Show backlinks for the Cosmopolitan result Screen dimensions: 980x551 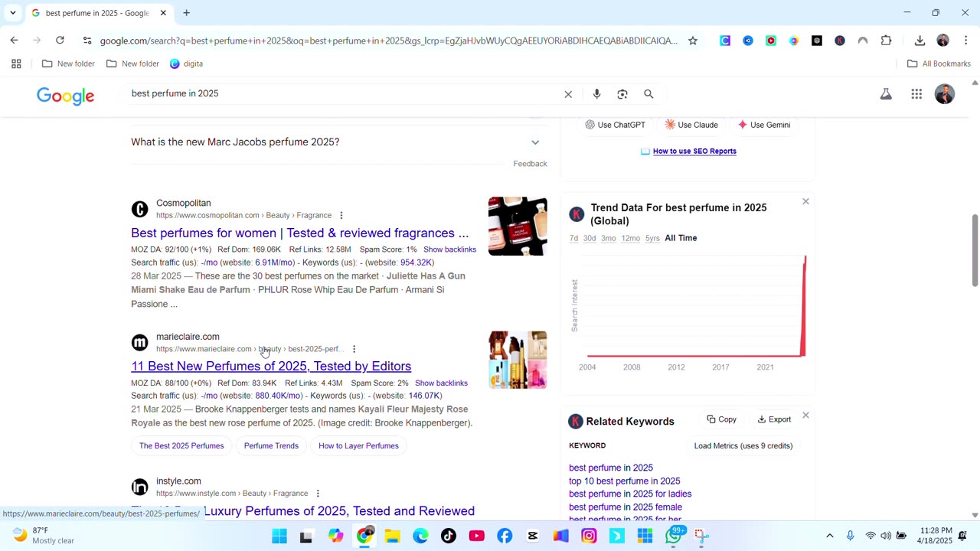click(x=449, y=249)
